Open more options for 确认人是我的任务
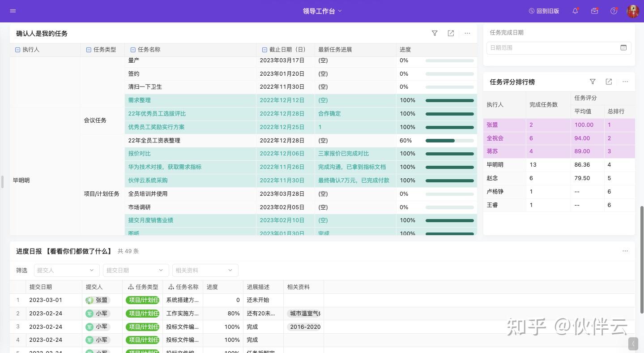The width and height of the screenshot is (644, 353). tap(467, 33)
